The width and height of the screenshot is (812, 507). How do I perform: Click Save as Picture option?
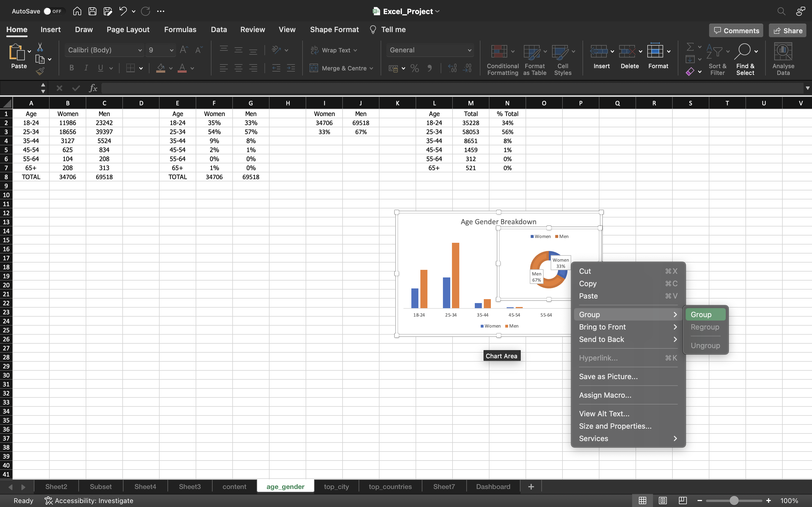point(608,376)
